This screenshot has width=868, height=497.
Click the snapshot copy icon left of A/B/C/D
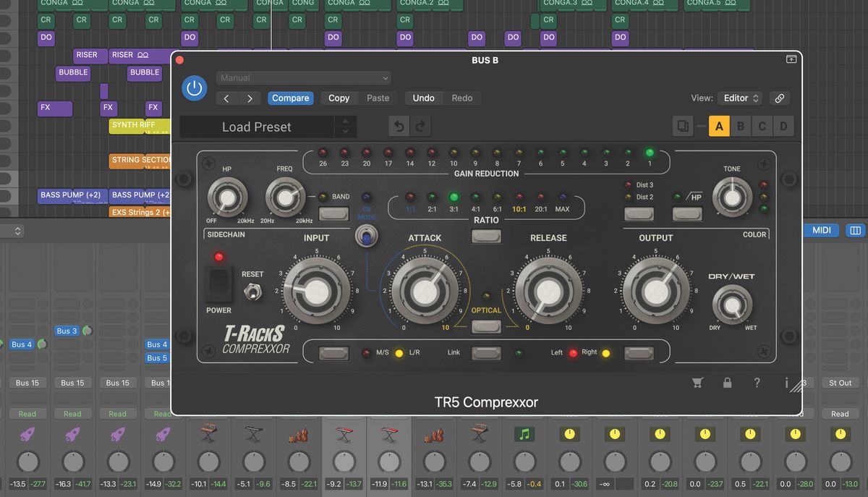[683, 125]
